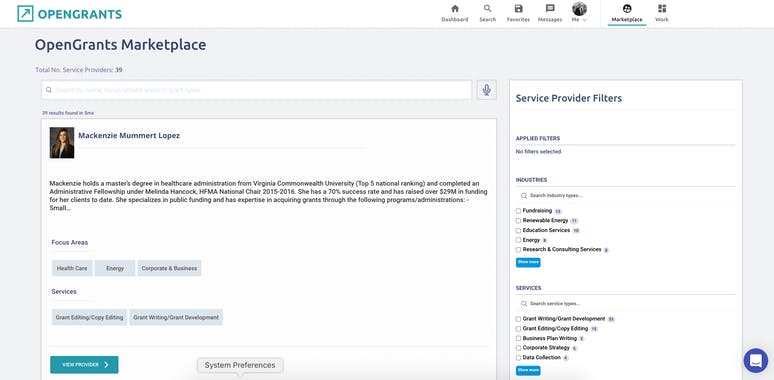Click the magnifier icon in provider search
The height and width of the screenshot is (380, 774).
[x=49, y=90]
